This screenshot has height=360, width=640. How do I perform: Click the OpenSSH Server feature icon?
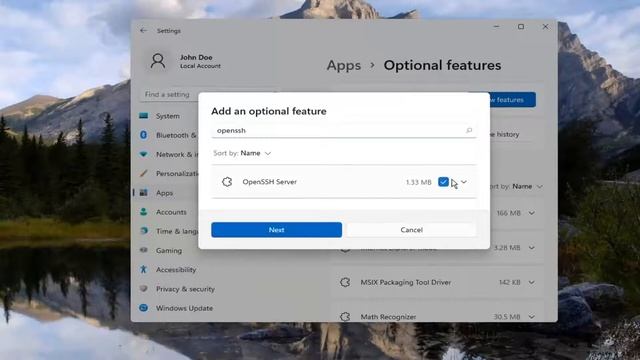coord(227,182)
